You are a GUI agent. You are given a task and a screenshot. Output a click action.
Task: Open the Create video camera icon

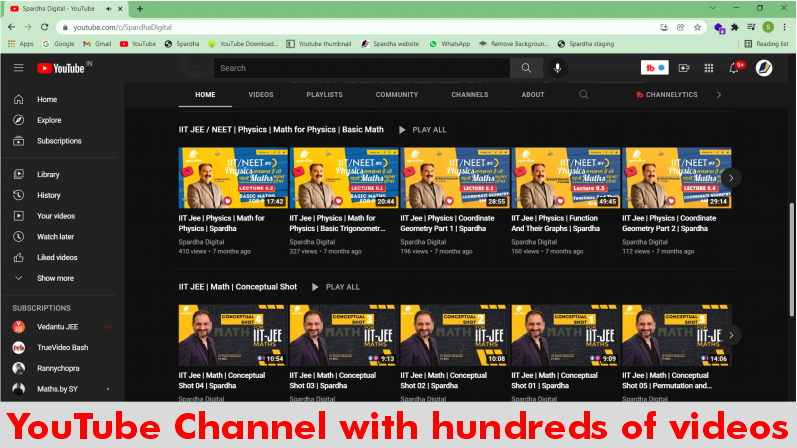coord(684,68)
